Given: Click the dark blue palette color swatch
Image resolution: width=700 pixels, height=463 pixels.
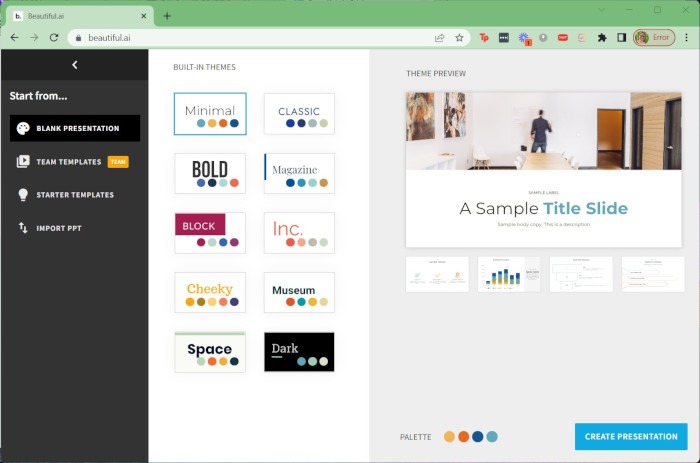Looking at the screenshot, I should coord(478,437).
